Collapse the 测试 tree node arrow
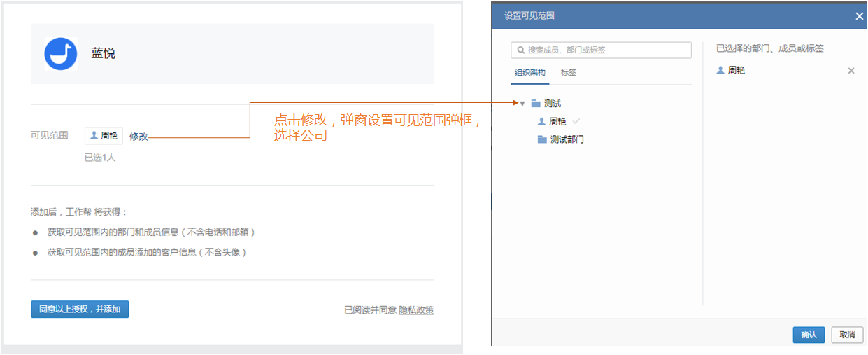The image size is (868, 355). 522,104
